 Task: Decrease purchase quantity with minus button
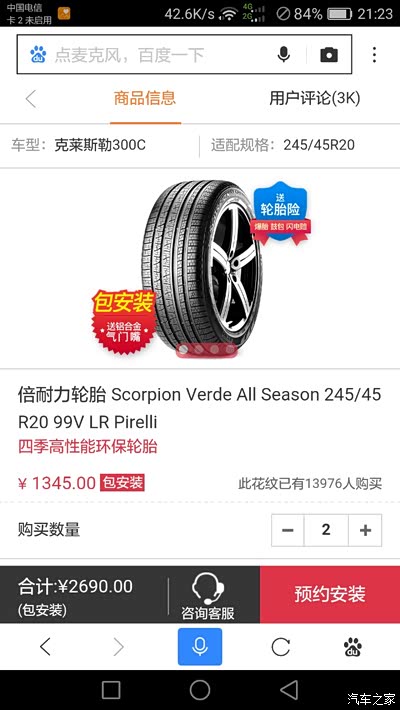pyautogui.click(x=288, y=530)
